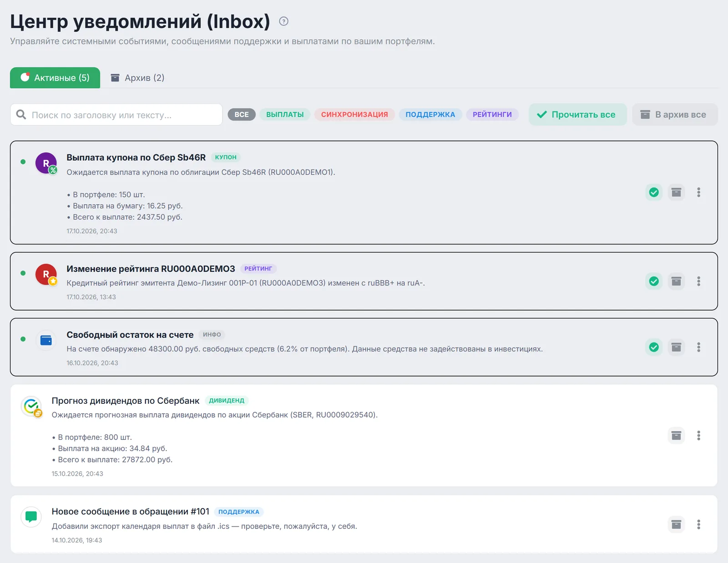This screenshot has height=563, width=728.
Task: Click the 'ПОДДЕРЖКА' badge on message #101
Action: (x=239, y=512)
